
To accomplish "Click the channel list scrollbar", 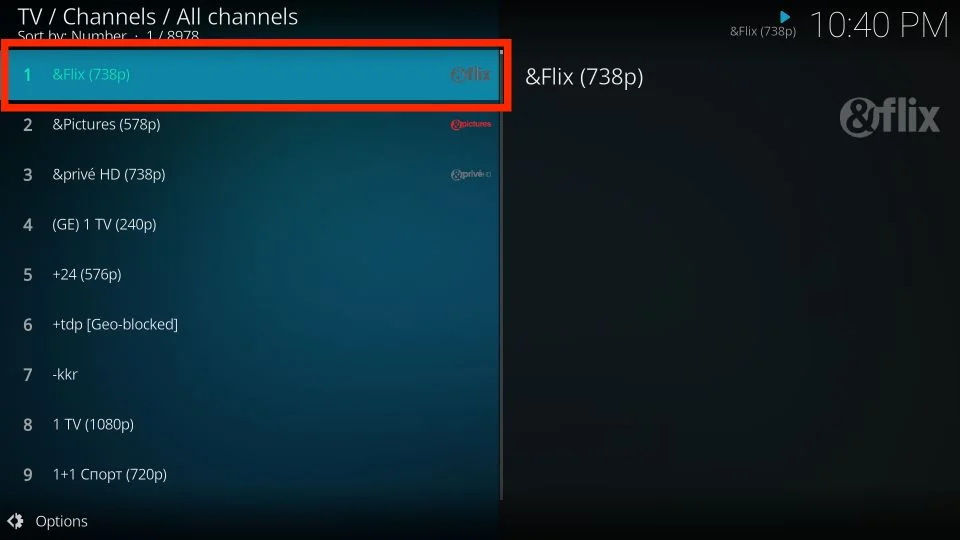I will coord(501,274).
